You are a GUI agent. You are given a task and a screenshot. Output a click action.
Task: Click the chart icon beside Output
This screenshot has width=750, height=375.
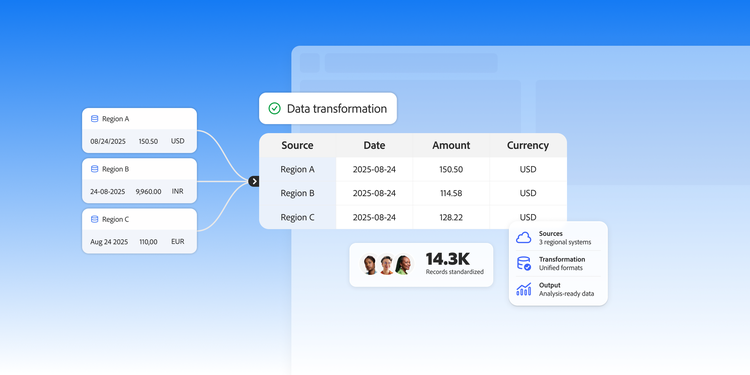524,289
